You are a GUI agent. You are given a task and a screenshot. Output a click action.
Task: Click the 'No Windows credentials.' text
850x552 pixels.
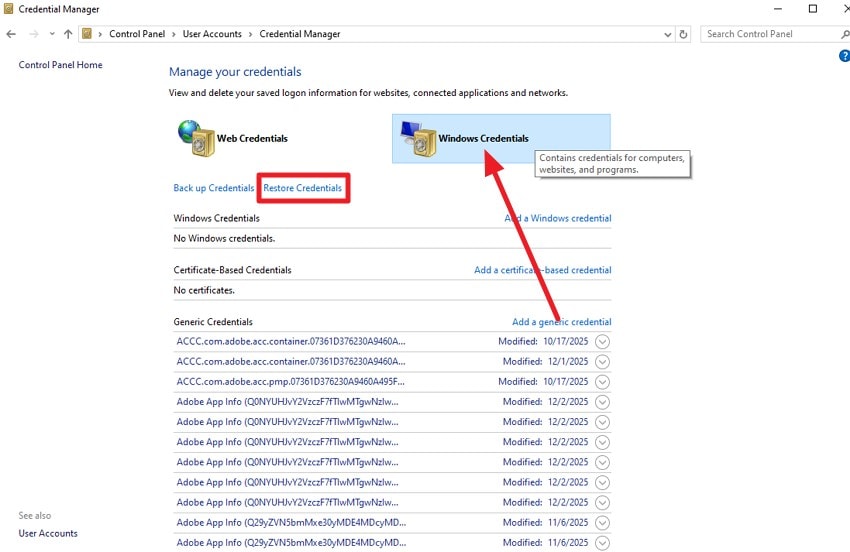click(x=224, y=238)
